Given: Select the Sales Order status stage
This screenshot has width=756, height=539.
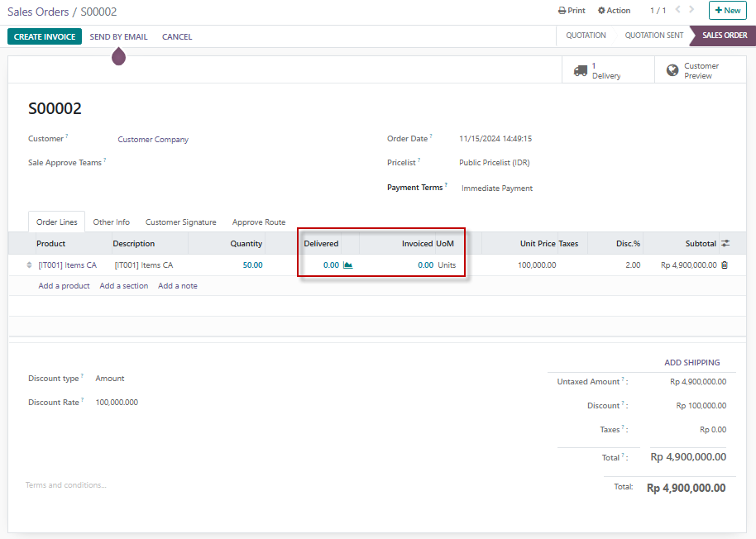Looking at the screenshot, I should click(725, 36).
